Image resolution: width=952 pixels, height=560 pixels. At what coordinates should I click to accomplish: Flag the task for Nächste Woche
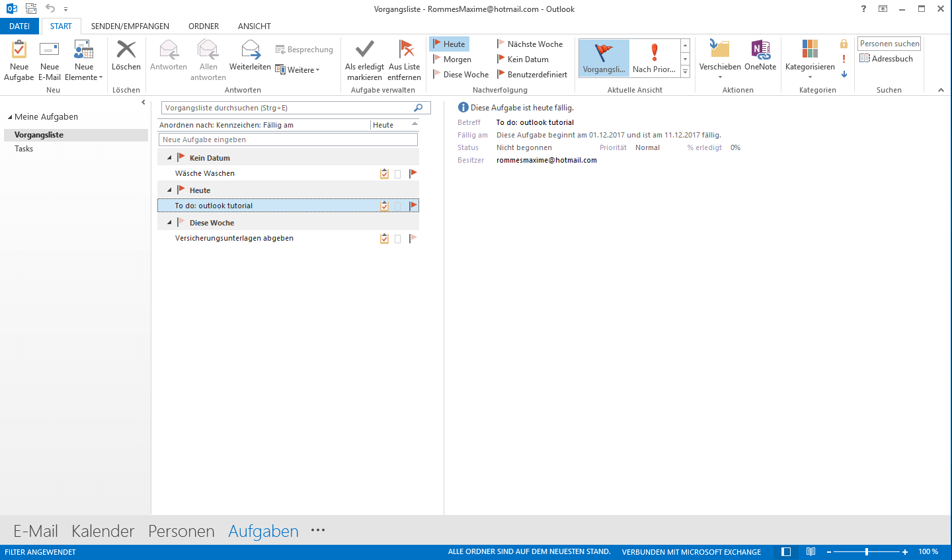point(530,44)
